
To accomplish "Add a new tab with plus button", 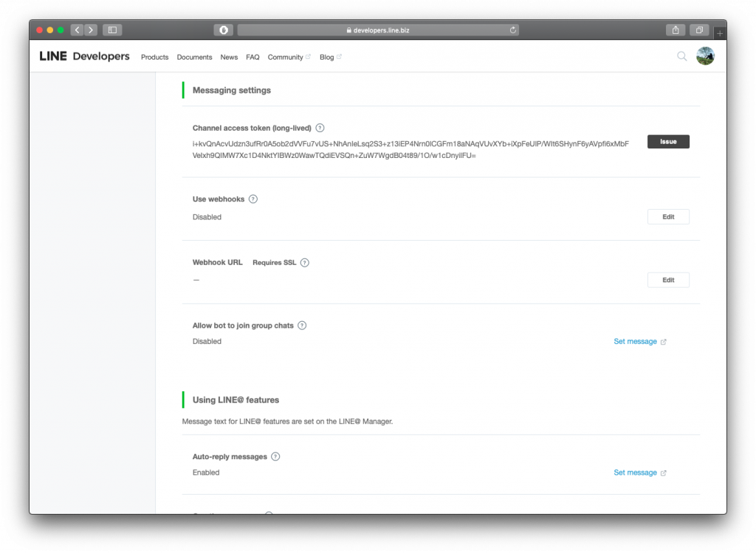I will coord(719,32).
